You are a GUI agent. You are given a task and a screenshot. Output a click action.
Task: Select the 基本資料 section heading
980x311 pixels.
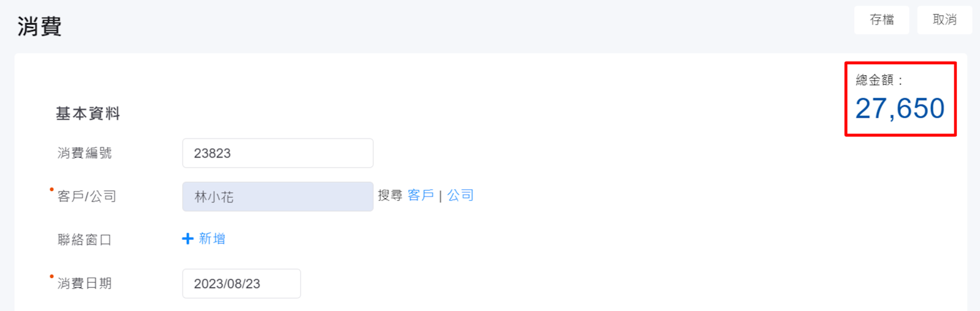(x=88, y=113)
